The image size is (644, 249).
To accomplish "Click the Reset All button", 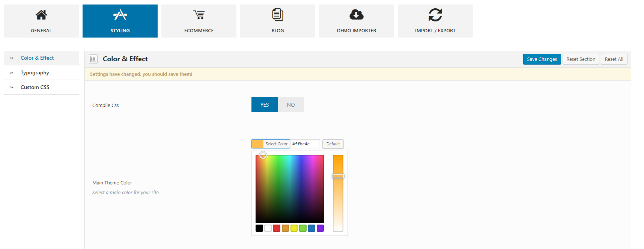I will [614, 59].
